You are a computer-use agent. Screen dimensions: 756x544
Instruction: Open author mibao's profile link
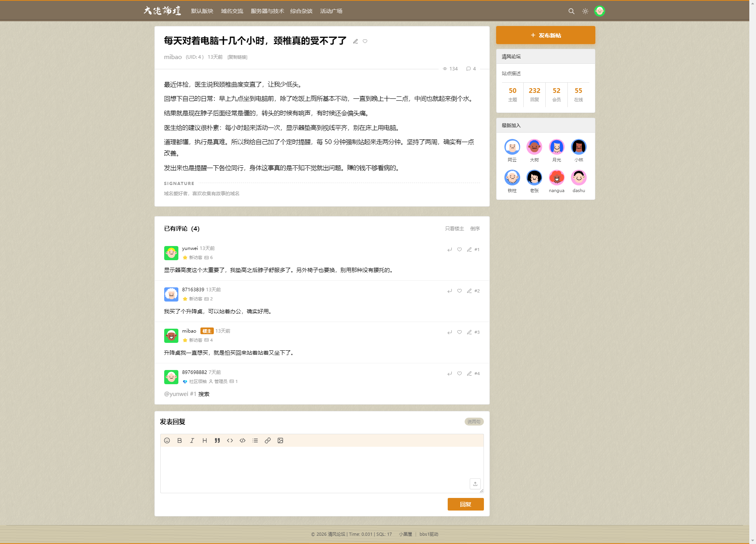point(173,57)
